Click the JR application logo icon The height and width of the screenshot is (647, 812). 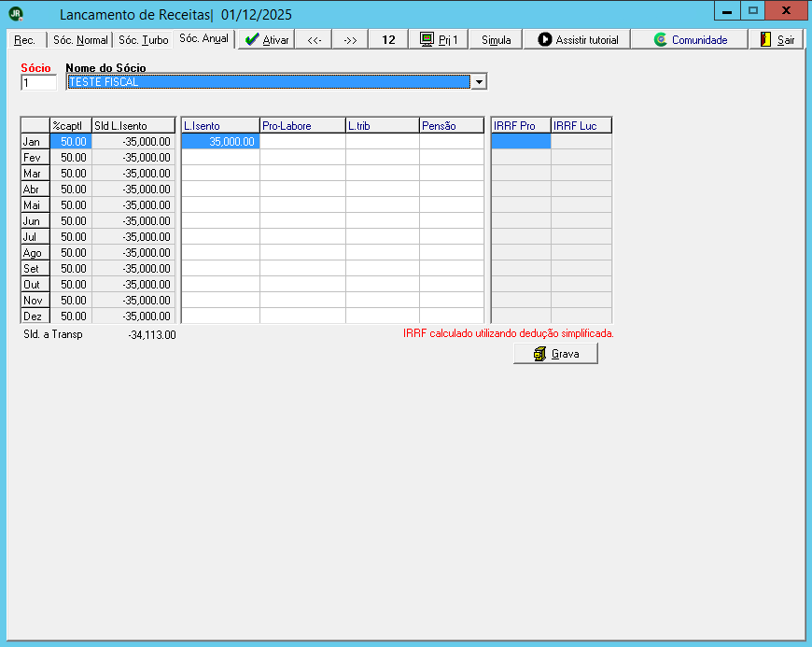tap(16, 14)
